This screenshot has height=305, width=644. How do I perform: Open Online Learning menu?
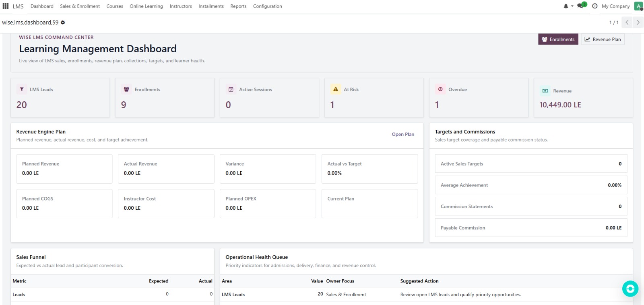146,6
